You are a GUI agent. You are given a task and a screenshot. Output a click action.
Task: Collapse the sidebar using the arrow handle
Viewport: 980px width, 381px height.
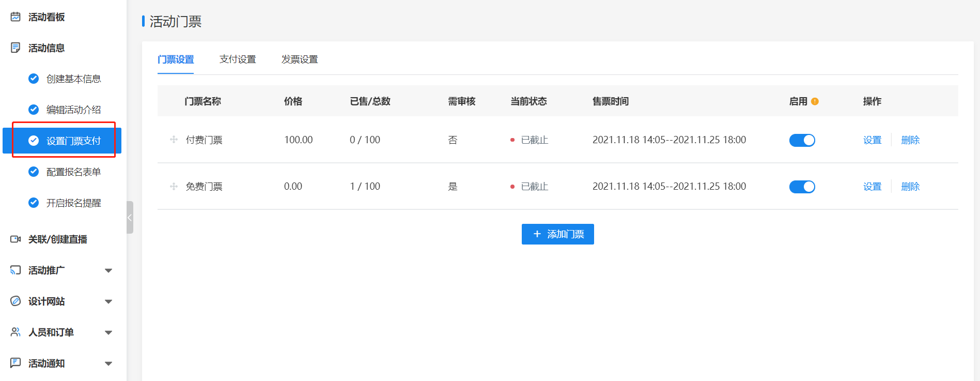tap(130, 218)
